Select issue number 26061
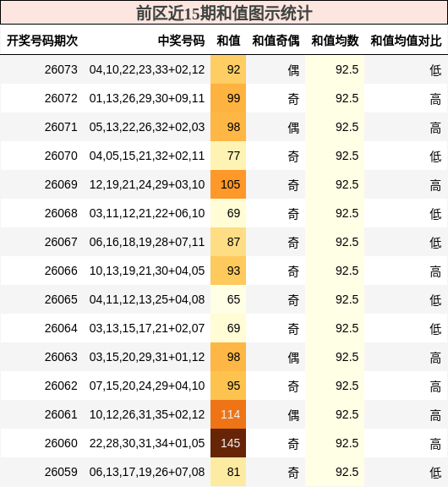Viewport: 448px width, 487px height. click(61, 414)
